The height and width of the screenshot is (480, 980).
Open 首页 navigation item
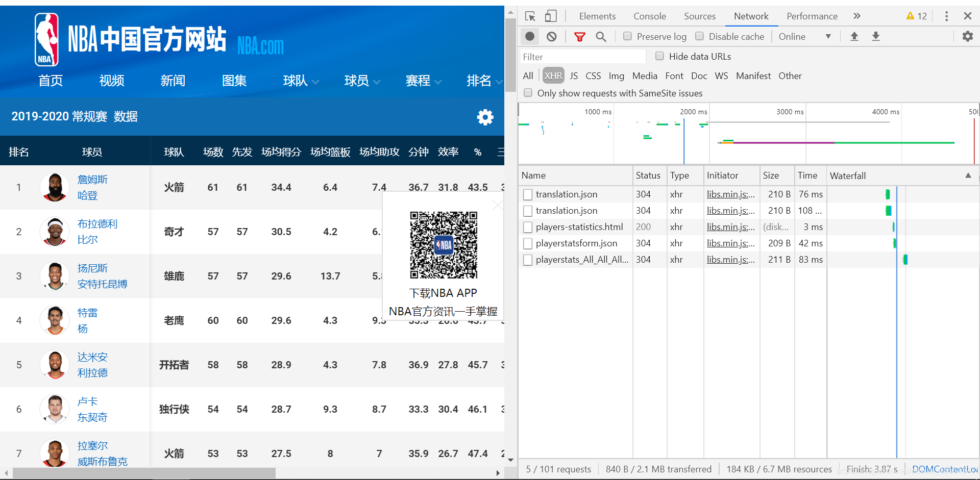(x=51, y=81)
